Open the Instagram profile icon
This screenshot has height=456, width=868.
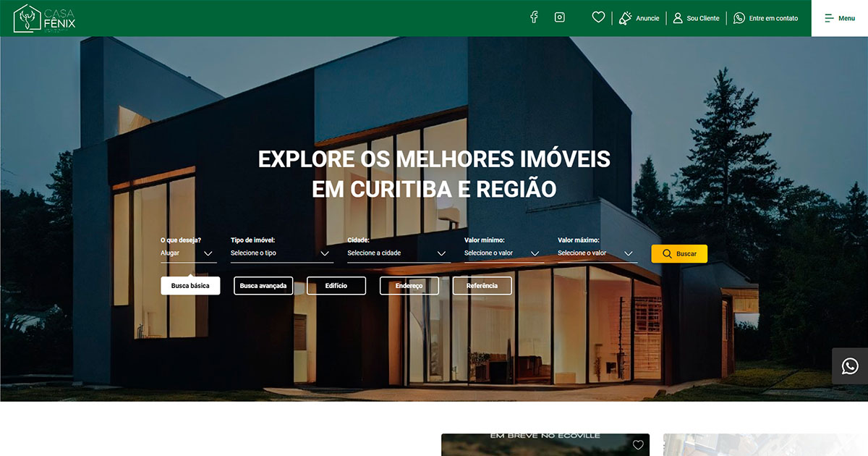coord(559,17)
